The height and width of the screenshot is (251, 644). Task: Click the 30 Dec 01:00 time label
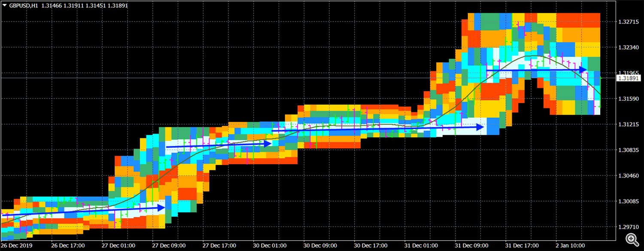pos(270,246)
